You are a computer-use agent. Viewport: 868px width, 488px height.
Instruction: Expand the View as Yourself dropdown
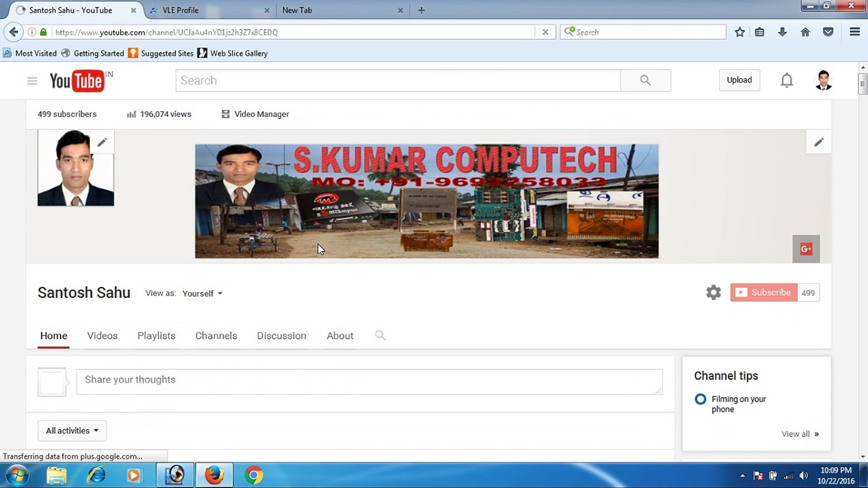[202, 293]
